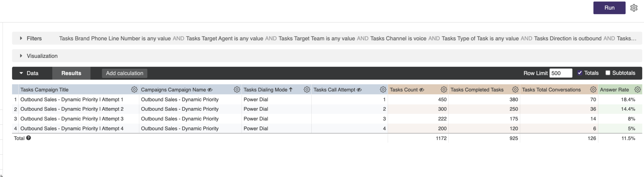Image resolution: width=644 pixels, height=177 pixels.
Task: Open Tasks Campaign Title column gear menu
Action: click(x=134, y=90)
